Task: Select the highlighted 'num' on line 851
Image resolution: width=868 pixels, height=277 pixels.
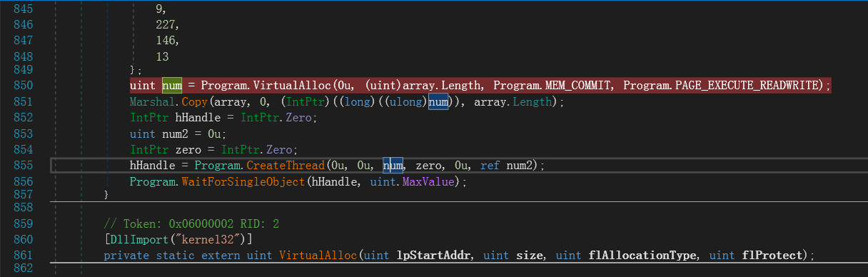Action: [x=438, y=102]
